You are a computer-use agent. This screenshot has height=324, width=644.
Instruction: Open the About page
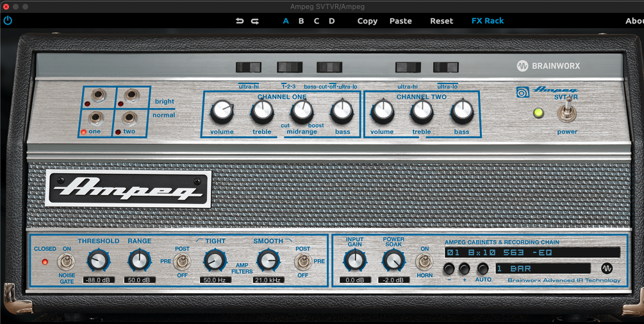634,21
